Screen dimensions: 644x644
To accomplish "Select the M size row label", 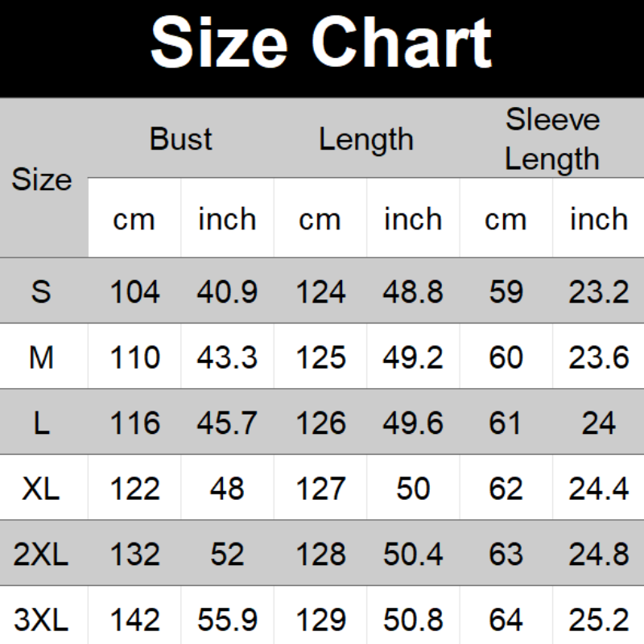I will click(42, 357).
